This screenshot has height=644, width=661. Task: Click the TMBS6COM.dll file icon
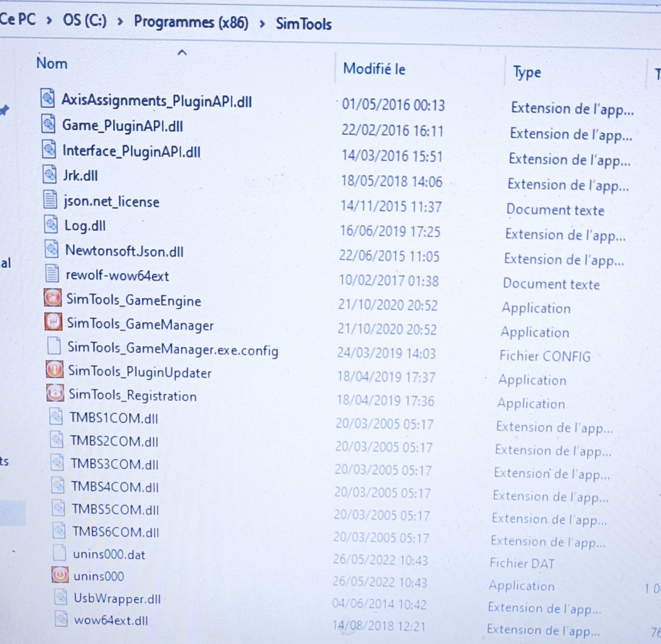[59, 530]
